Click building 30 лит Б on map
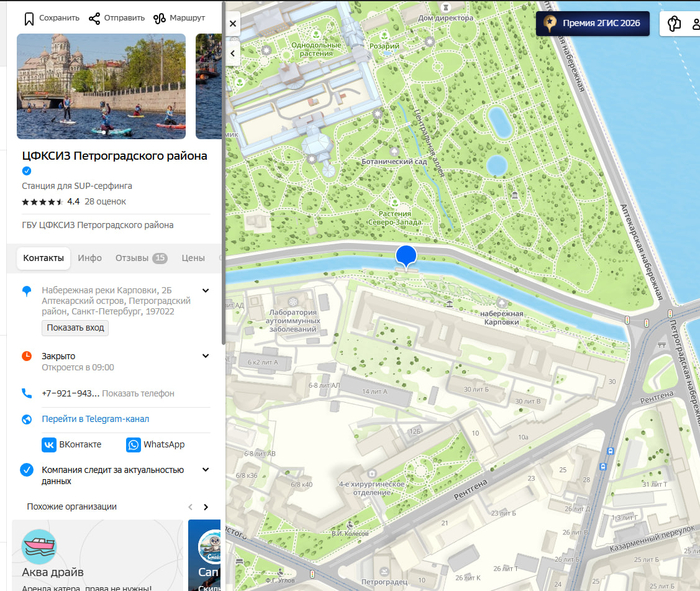The image size is (700, 591). click(476, 389)
